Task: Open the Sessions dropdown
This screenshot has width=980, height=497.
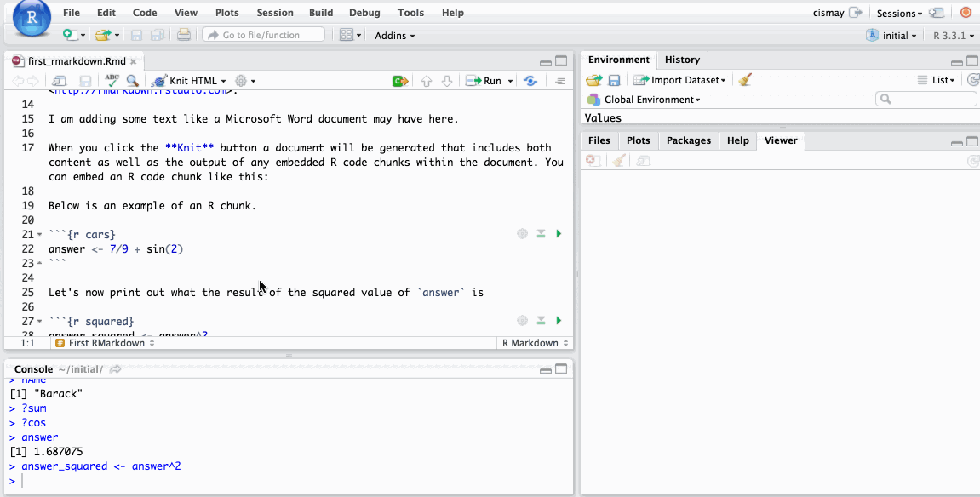Action: tap(899, 13)
